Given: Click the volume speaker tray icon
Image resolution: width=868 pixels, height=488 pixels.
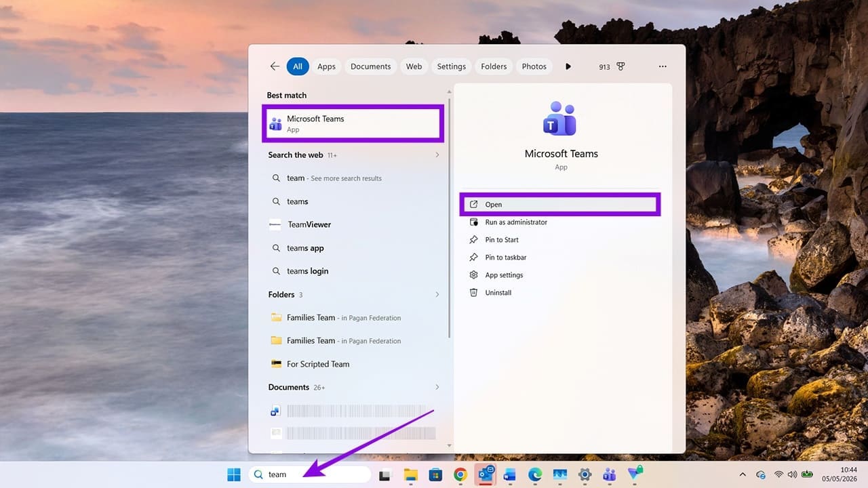Looking at the screenshot, I should [x=792, y=474].
